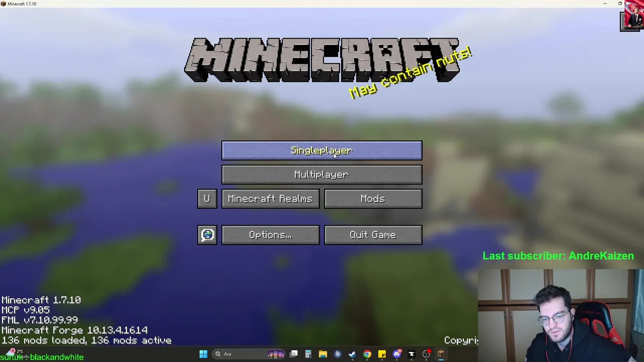Switch to OBS Studio on the taskbar
This screenshot has width=644, height=362.
(426, 354)
